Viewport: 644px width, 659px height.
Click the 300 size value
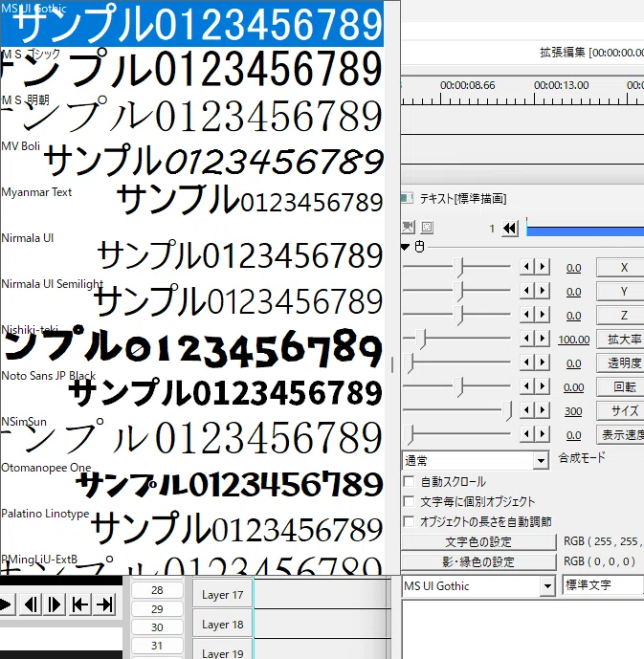pyautogui.click(x=573, y=411)
